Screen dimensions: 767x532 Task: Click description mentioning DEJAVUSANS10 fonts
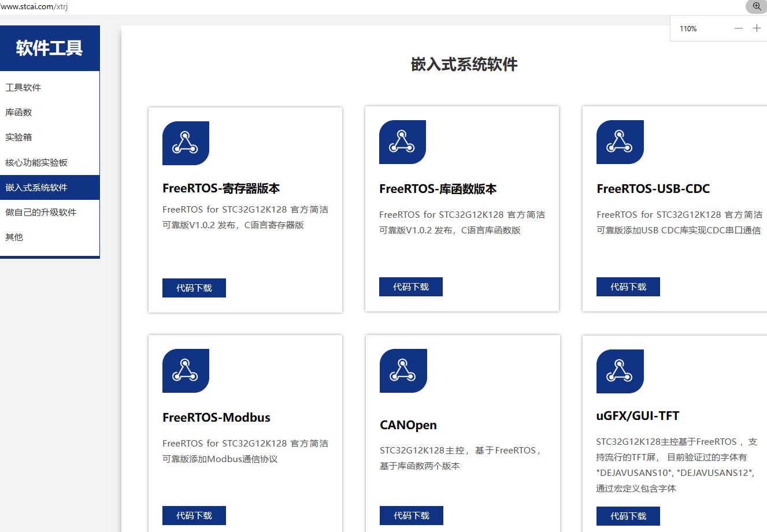click(x=677, y=465)
